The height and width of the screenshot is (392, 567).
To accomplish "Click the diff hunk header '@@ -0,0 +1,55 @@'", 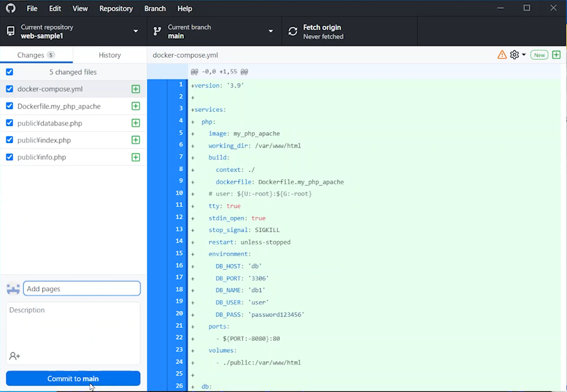I will (219, 72).
